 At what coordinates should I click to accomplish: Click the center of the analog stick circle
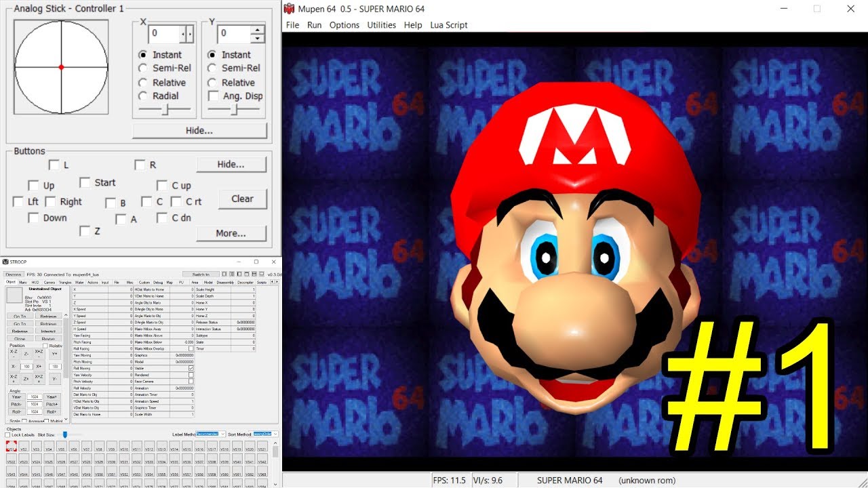pos(61,66)
